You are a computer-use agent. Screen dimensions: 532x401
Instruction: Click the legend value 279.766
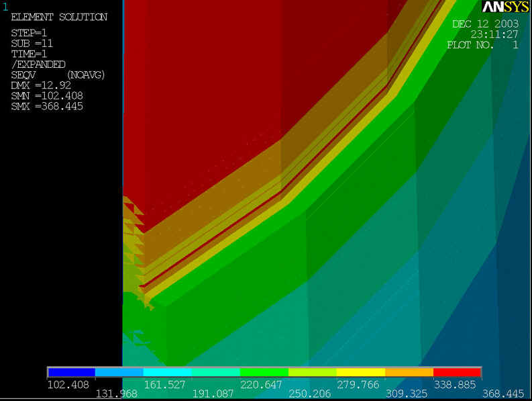click(x=358, y=385)
